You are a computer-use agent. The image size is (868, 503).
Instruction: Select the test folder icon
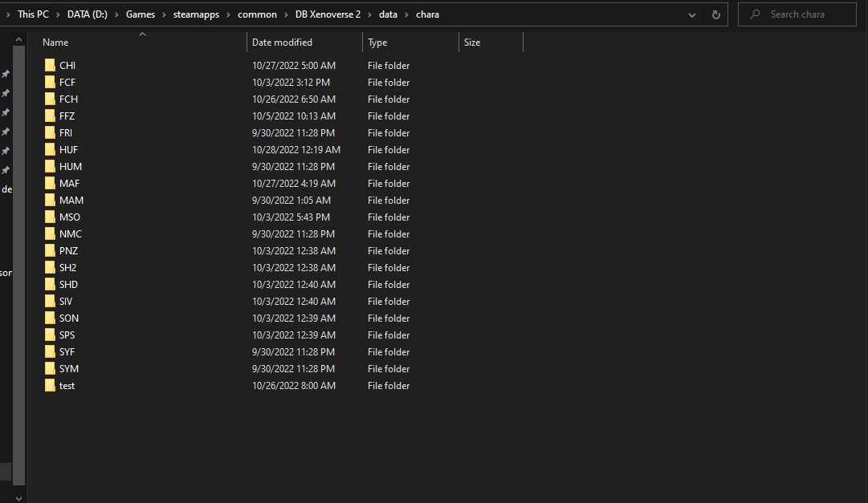click(x=50, y=386)
